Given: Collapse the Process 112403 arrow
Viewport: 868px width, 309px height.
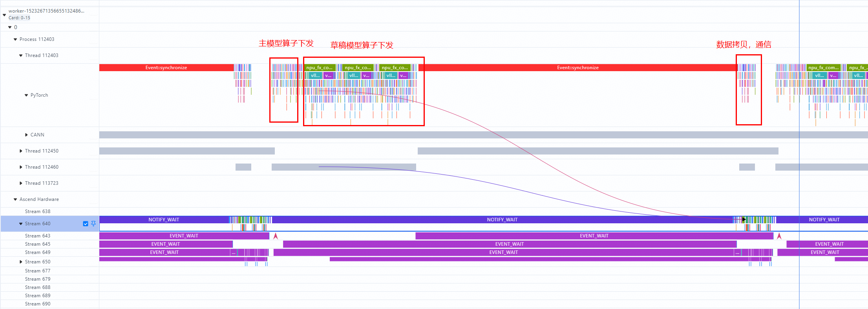Looking at the screenshot, I should coord(15,39).
